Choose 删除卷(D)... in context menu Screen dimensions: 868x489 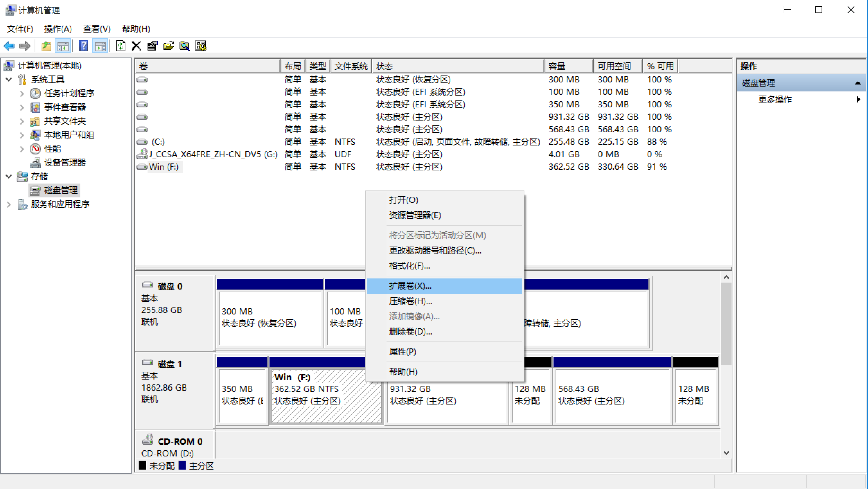(x=444, y=331)
